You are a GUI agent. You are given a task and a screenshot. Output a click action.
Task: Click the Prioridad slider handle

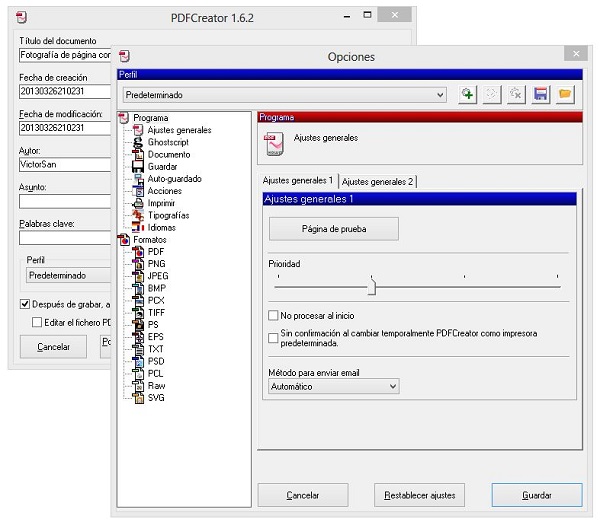pos(372,287)
